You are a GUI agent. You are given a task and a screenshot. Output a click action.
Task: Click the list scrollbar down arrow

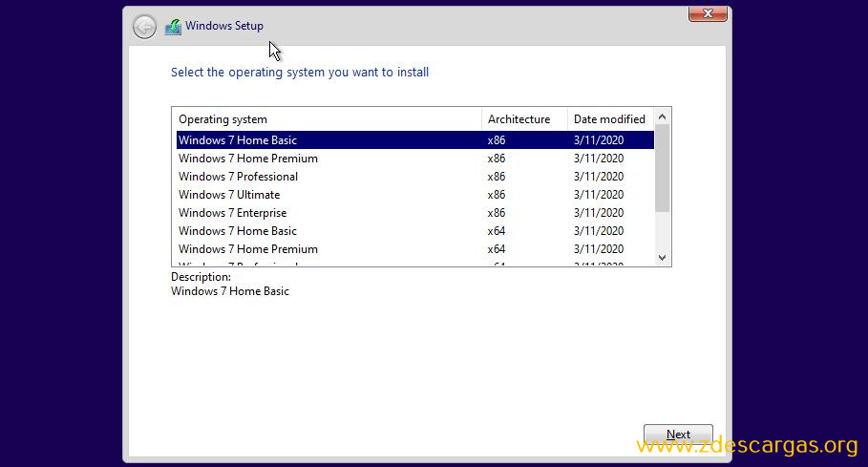(x=662, y=258)
